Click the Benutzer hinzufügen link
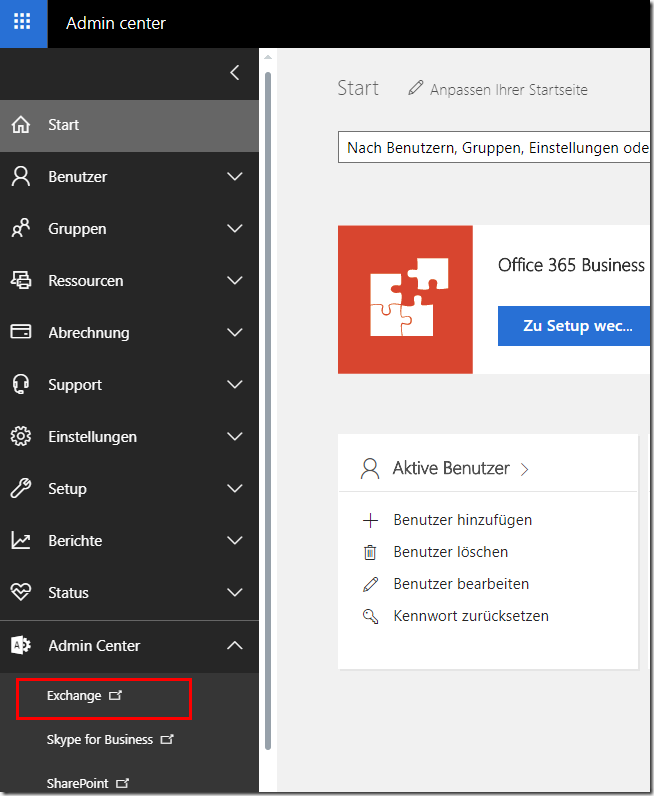 462,520
